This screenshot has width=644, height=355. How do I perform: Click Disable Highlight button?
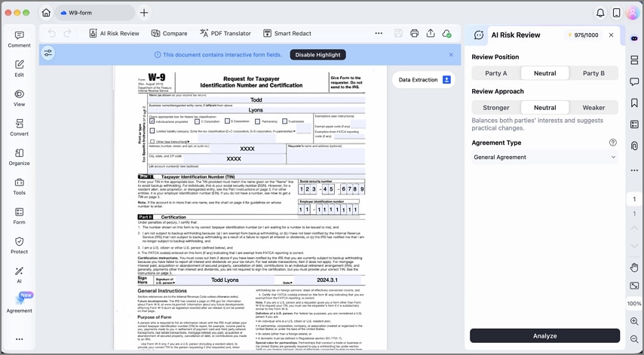point(318,54)
